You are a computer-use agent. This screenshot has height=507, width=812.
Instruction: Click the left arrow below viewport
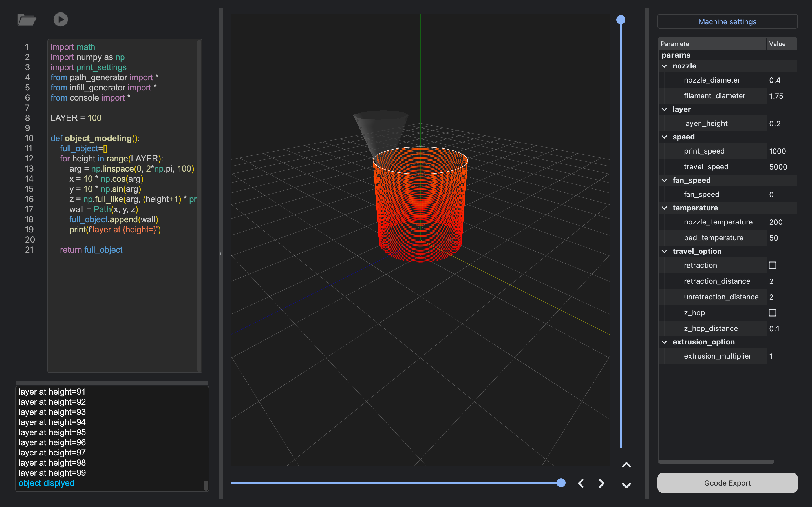[x=581, y=483]
